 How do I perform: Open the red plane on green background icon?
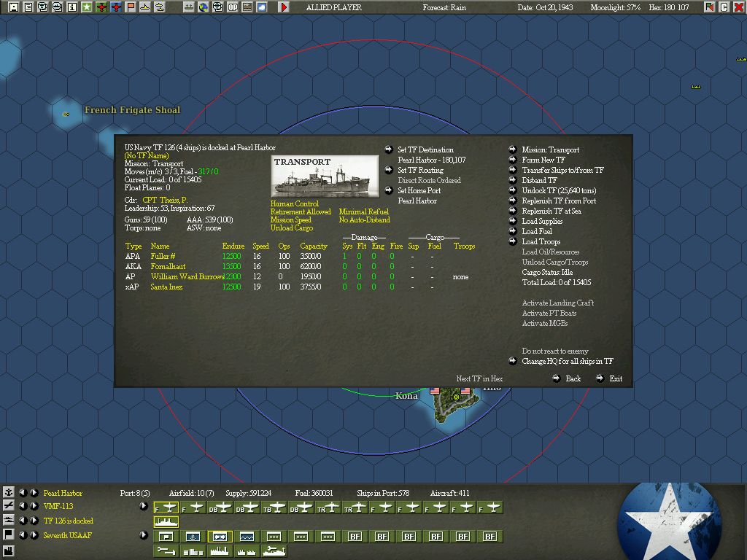pyautogui.click(x=101, y=7)
